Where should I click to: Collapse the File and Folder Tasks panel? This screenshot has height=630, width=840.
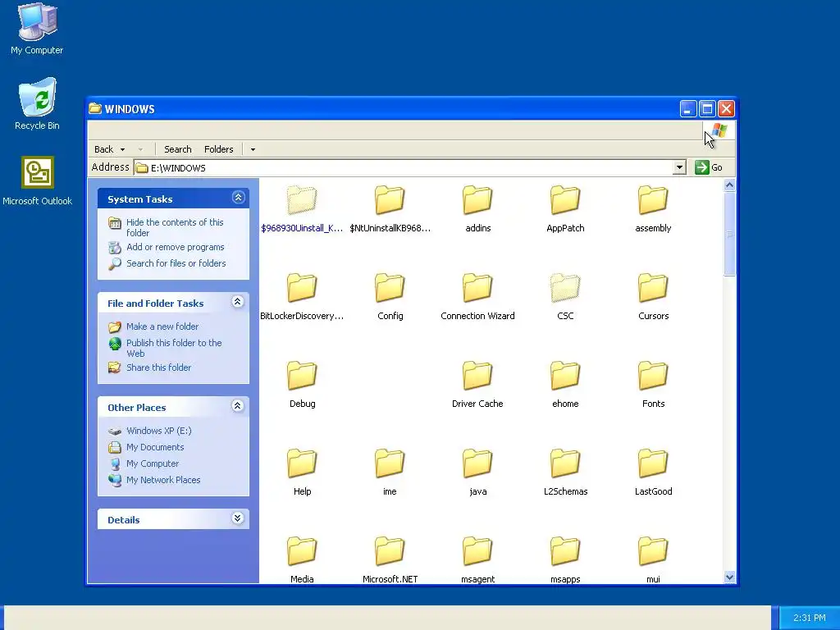pos(238,302)
